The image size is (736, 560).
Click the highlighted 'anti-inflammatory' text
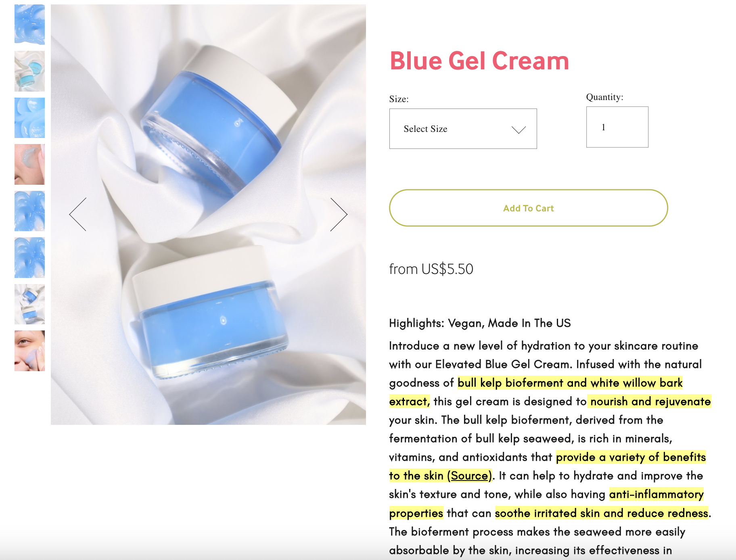pos(656,494)
